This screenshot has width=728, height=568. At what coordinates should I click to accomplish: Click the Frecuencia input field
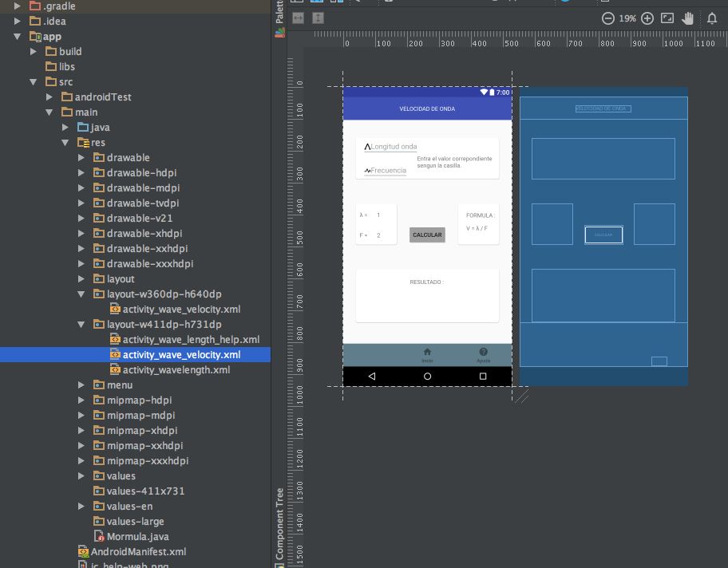coord(386,171)
